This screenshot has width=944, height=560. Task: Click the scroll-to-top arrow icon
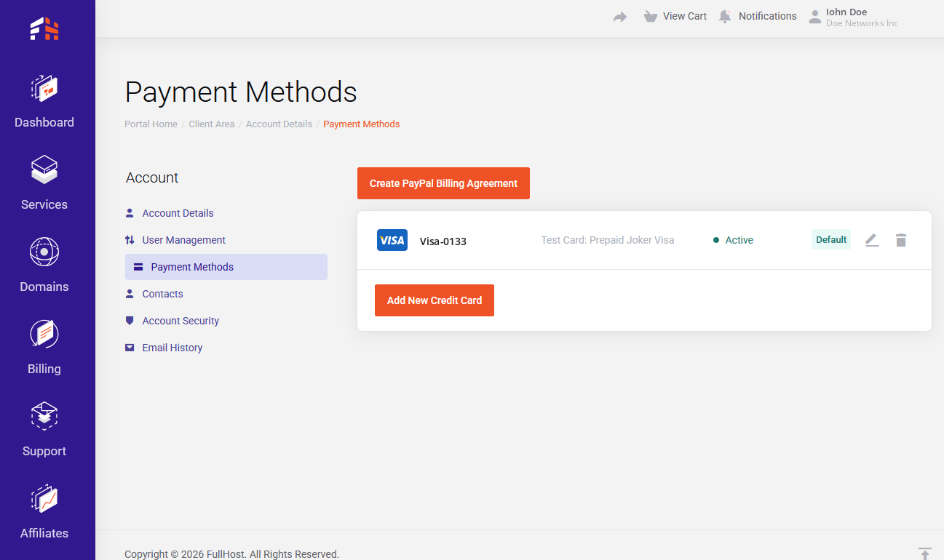pos(925,553)
